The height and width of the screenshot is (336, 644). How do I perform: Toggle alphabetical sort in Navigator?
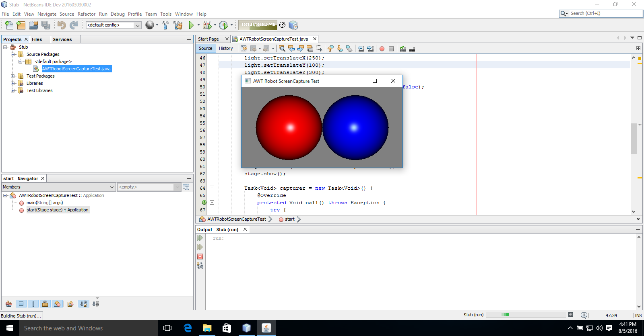click(x=83, y=304)
